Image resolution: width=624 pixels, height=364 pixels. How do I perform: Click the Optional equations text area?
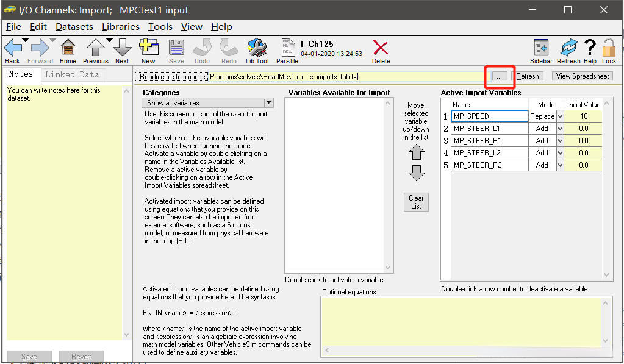coord(461,322)
